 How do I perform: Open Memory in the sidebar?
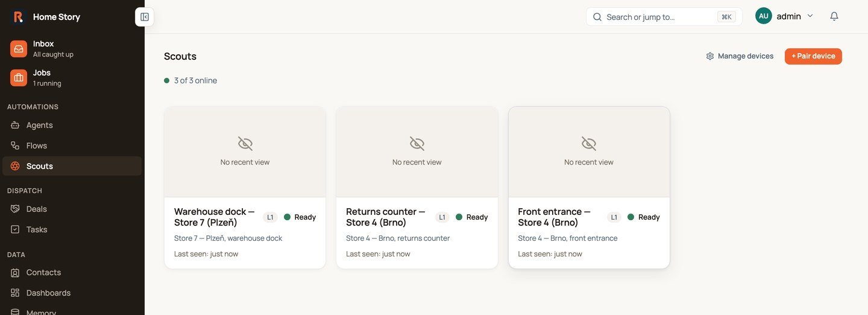(72, 310)
